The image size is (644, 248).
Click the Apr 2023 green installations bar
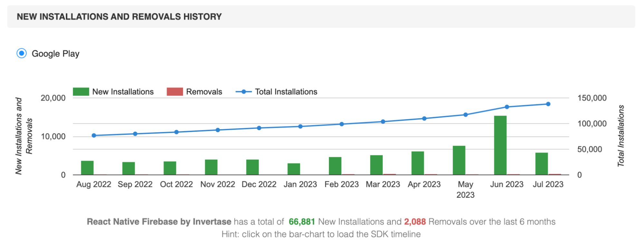click(418, 163)
